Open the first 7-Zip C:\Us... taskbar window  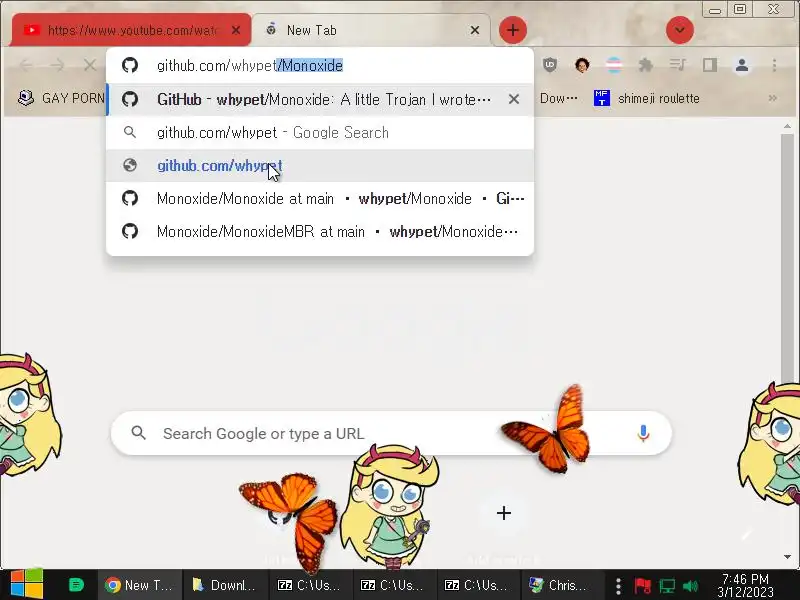(x=309, y=585)
